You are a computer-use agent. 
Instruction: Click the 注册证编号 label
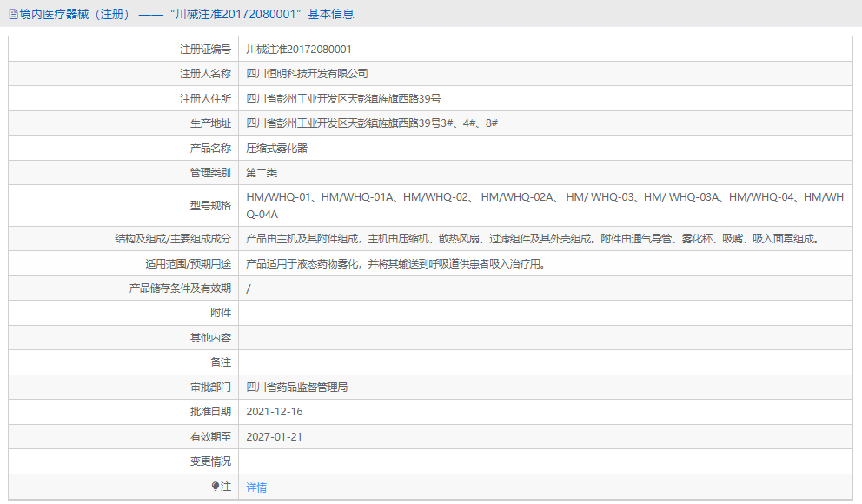(206, 50)
